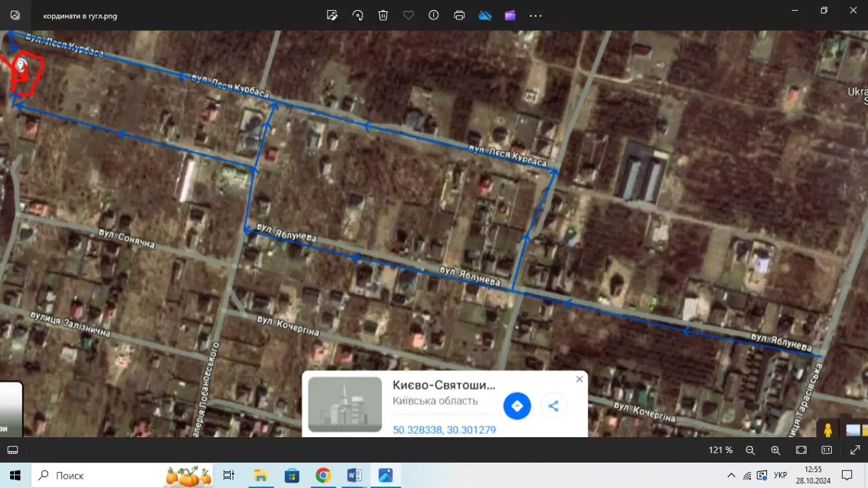The width and height of the screenshot is (868, 488).
Task: Open the See more three-dots menu
Action: coord(536,15)
